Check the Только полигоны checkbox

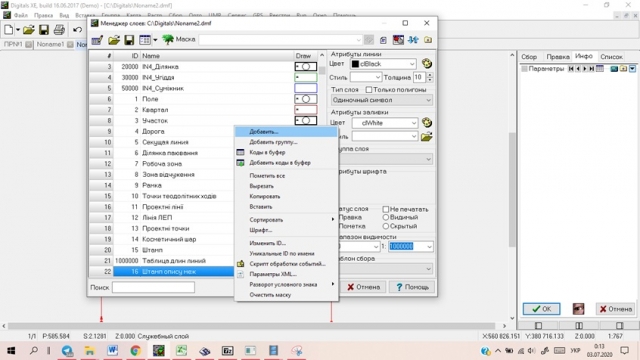tap(369, 89)
